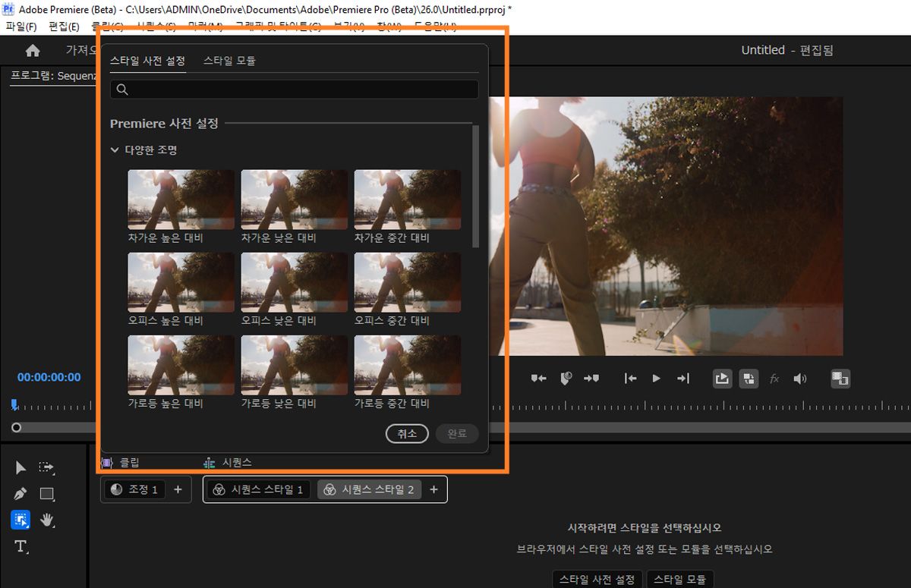
Task: Click the preset search field
Action: pos(295,90)
